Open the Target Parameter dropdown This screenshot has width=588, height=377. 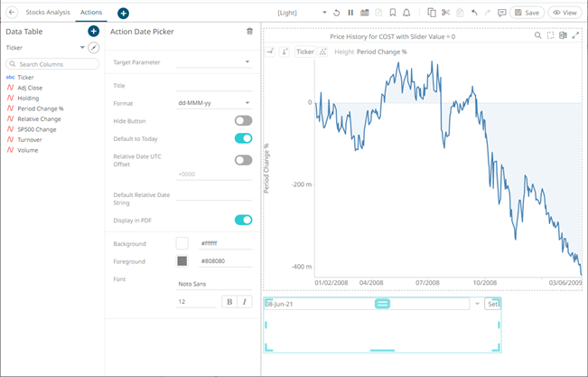pos(213,62)
